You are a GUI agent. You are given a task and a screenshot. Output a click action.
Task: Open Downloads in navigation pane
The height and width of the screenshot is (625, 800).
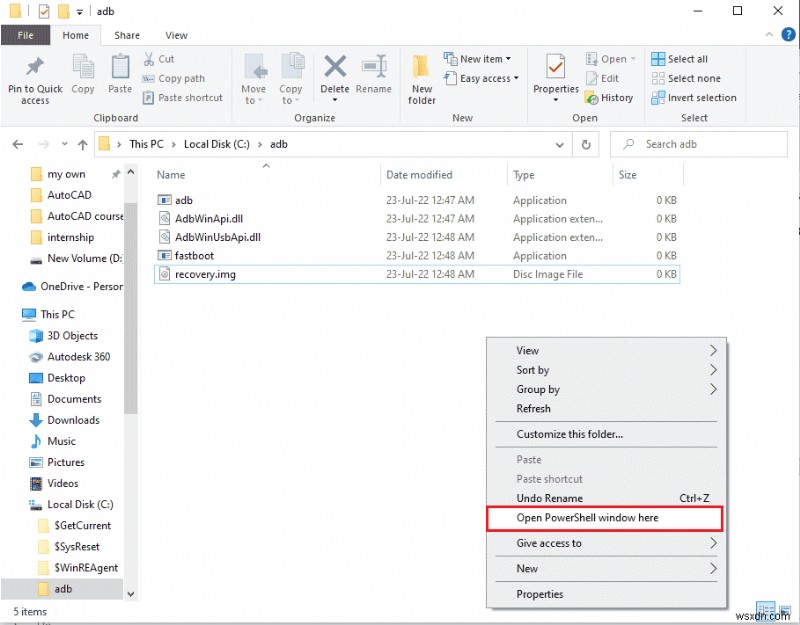pos(73,420)
